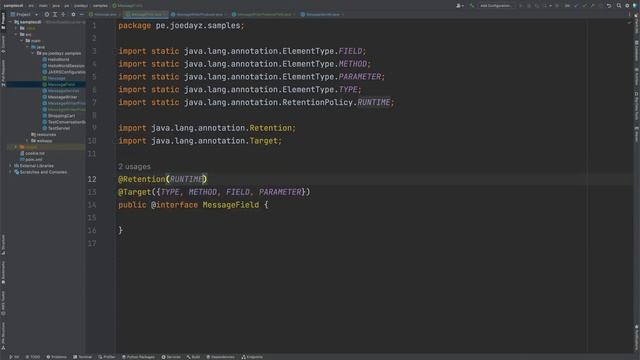640x360 pixels.
Task: Click the 'joedayz' breadcrumb in navigation bar
Action: [x=81, y=6]
